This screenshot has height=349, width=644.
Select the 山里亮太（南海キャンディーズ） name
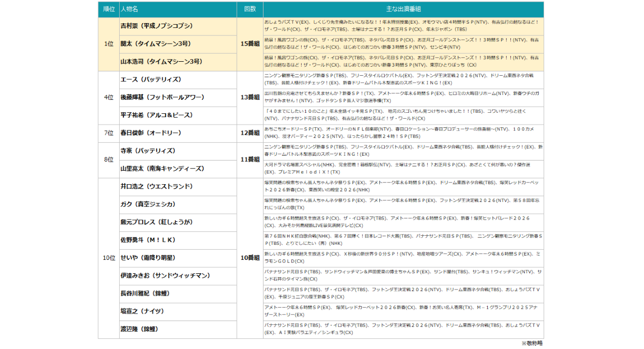pos(163,169)
